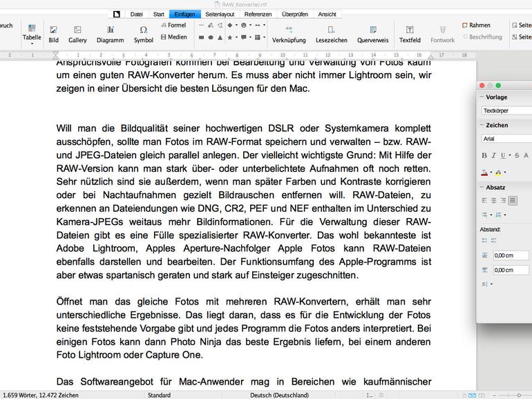Screen dimensions: 532x399
Task: Click the Fontwork button
Action: pyautogui.click(x=442, y=35)
